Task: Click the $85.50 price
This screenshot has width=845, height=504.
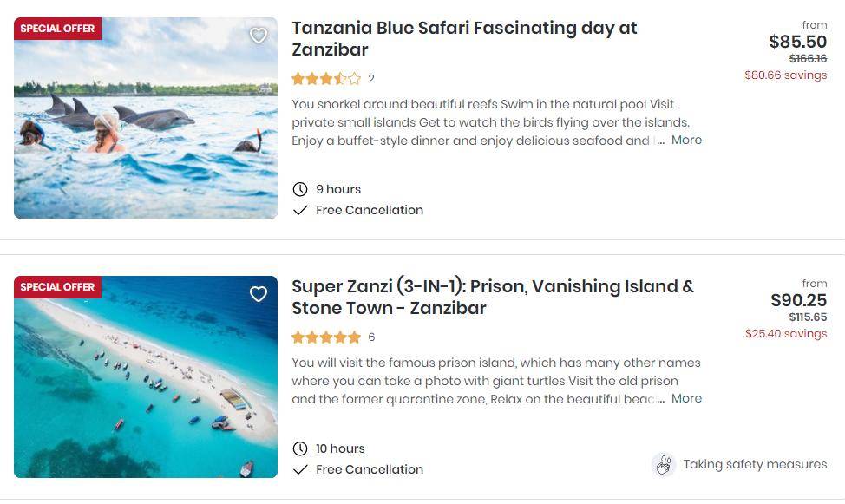Action: (797, 42)
